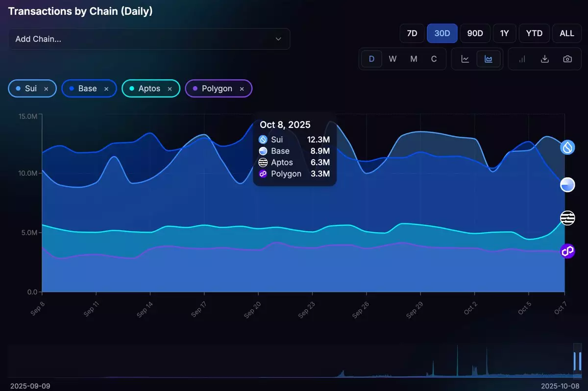Image resolution: width=588 pixels, height=391 pixels.
Task: Toggle monthly interval with M button
Action: point(414,59)
